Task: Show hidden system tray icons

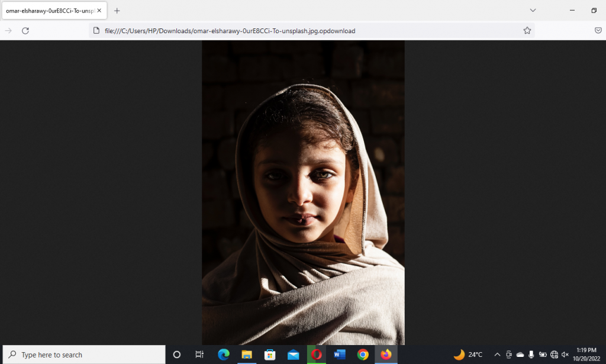Action: point(497,355)
